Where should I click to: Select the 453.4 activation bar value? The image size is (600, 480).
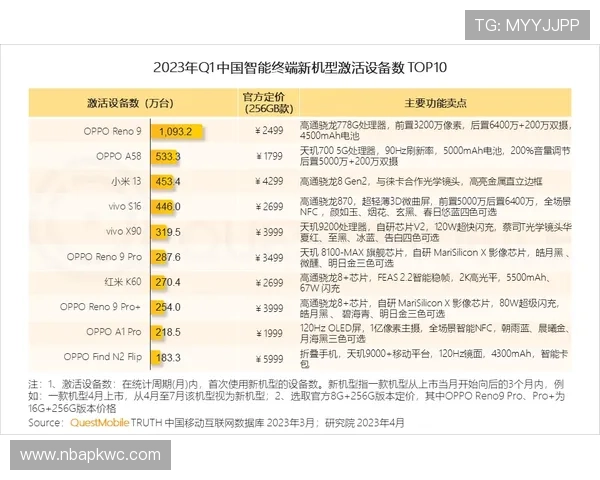[168, 181]
